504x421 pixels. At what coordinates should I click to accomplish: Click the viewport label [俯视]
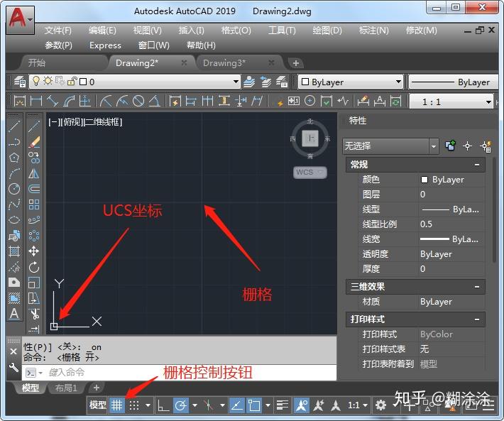tap(72, 122)
